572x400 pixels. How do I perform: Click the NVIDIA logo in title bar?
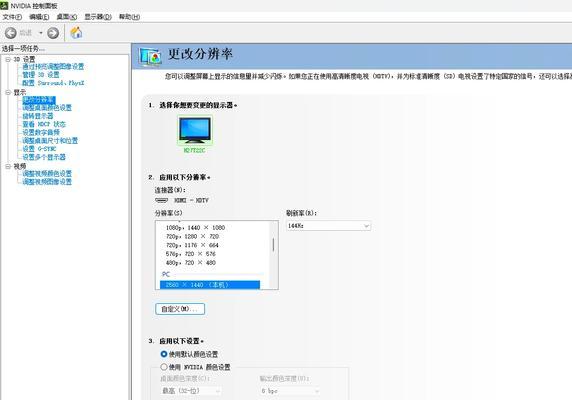pyautogui.click(x=4, y=6)
